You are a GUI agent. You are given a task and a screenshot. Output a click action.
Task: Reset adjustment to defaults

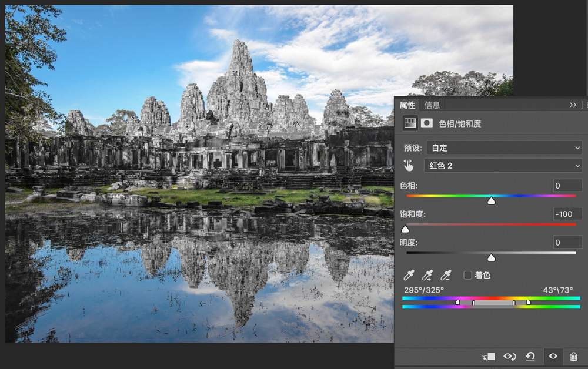pyautogui.click(x=530, y=357)
